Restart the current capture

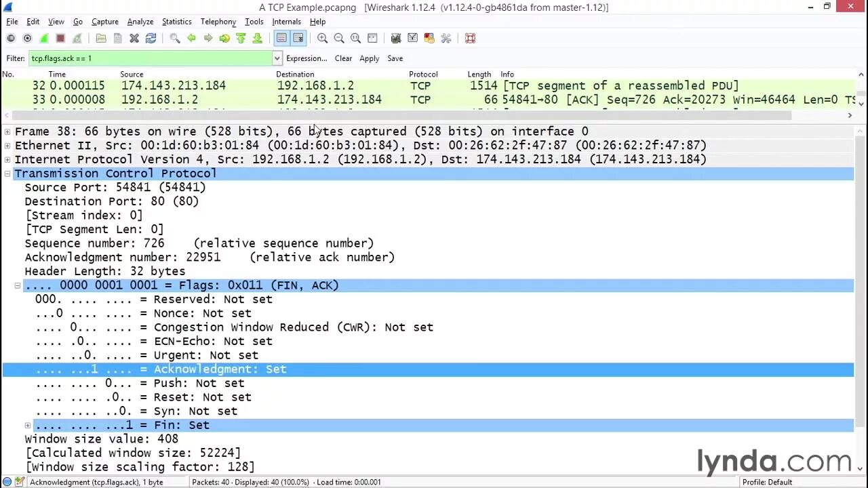pos(77,38)
